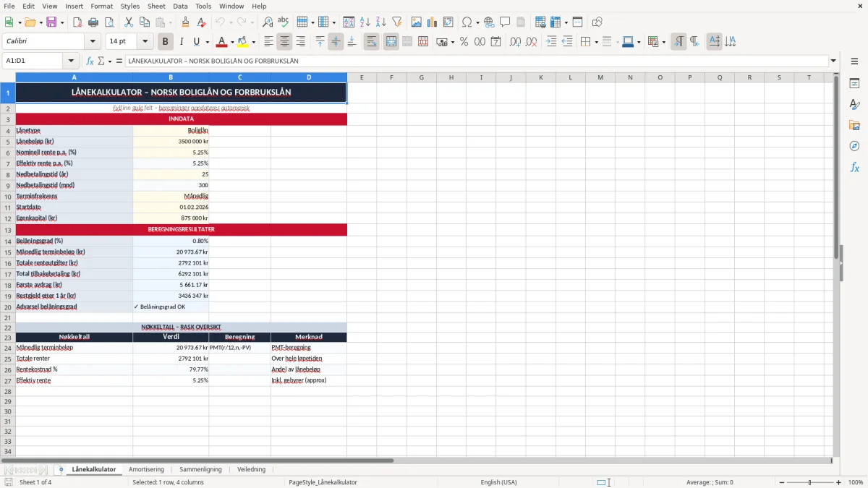868x488 pixels.
Task: Open the sidebar Navigator
Action: [x=854, y=146]
